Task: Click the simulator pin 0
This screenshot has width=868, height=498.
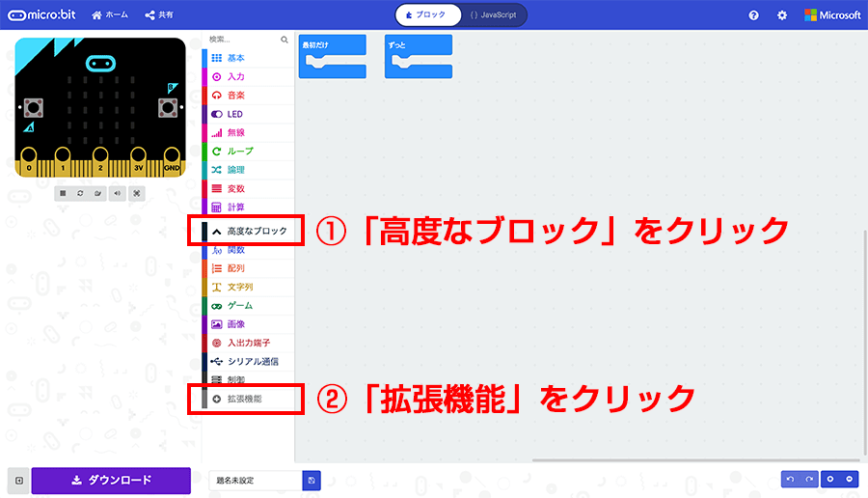Action: (x=29, y=162)
